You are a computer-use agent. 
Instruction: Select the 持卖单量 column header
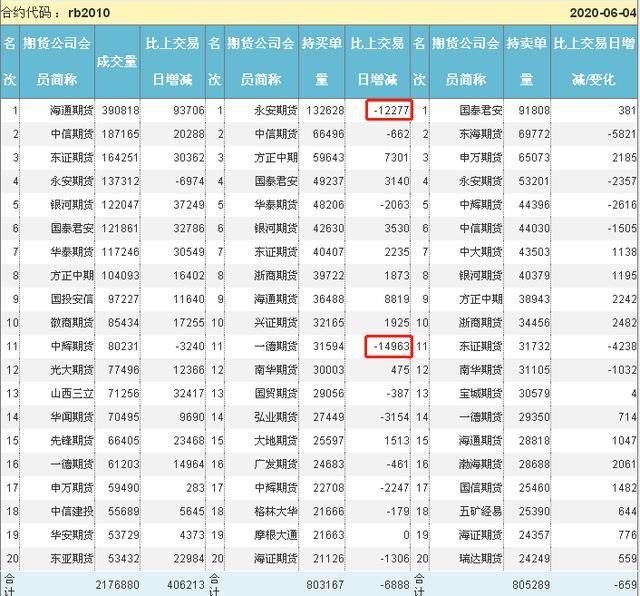pos(526,61)
